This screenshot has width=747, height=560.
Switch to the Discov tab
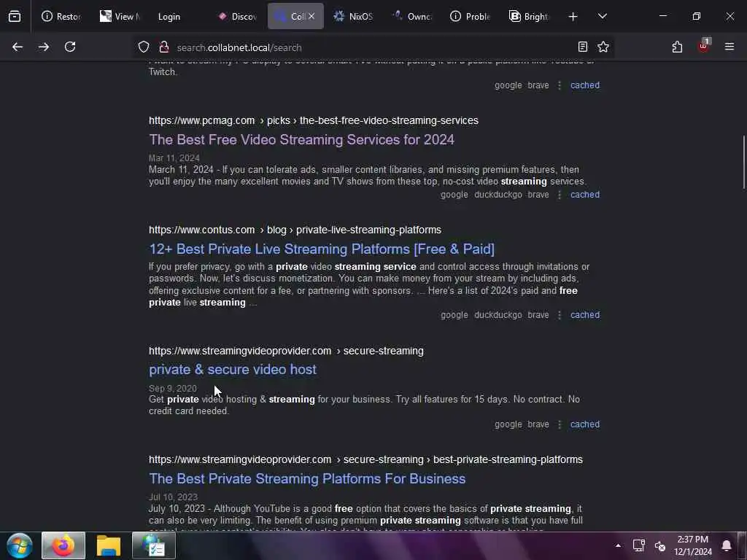click(237, 17)
